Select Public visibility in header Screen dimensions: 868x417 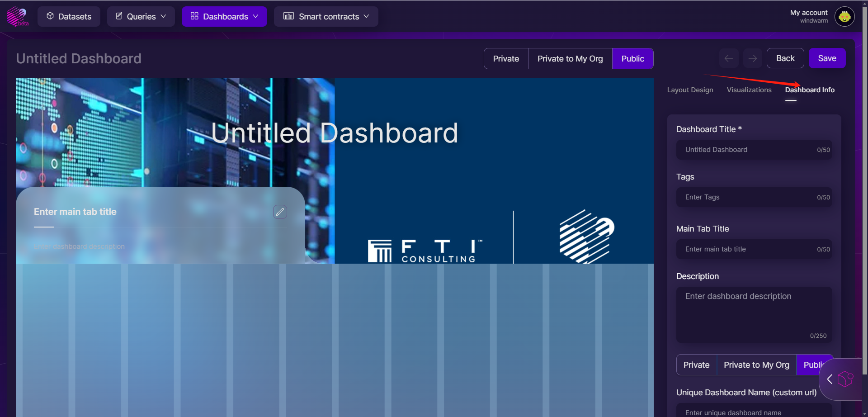tap(632, 59)
